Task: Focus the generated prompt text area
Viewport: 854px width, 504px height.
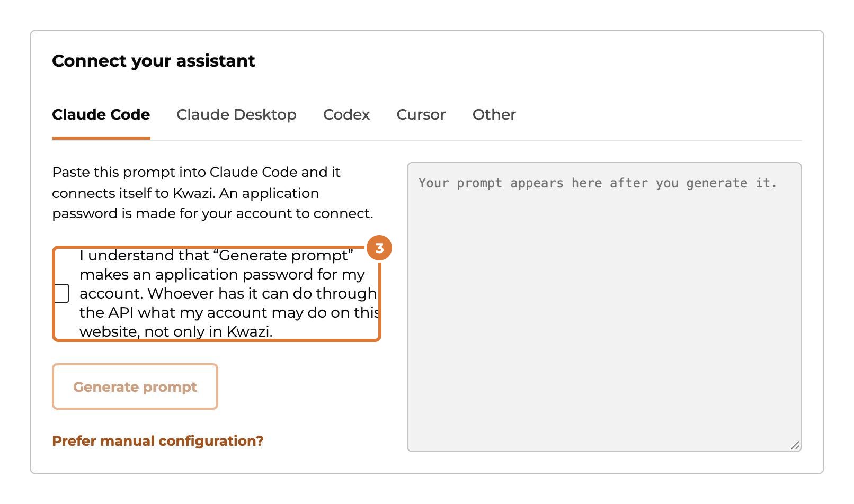Action: pos(604,307)
